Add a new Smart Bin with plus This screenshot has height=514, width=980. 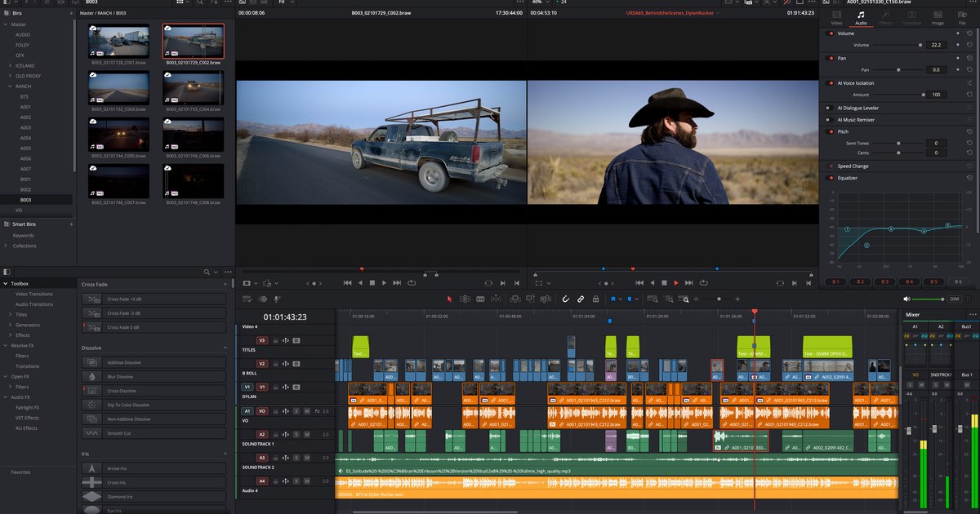click(71, 224)
